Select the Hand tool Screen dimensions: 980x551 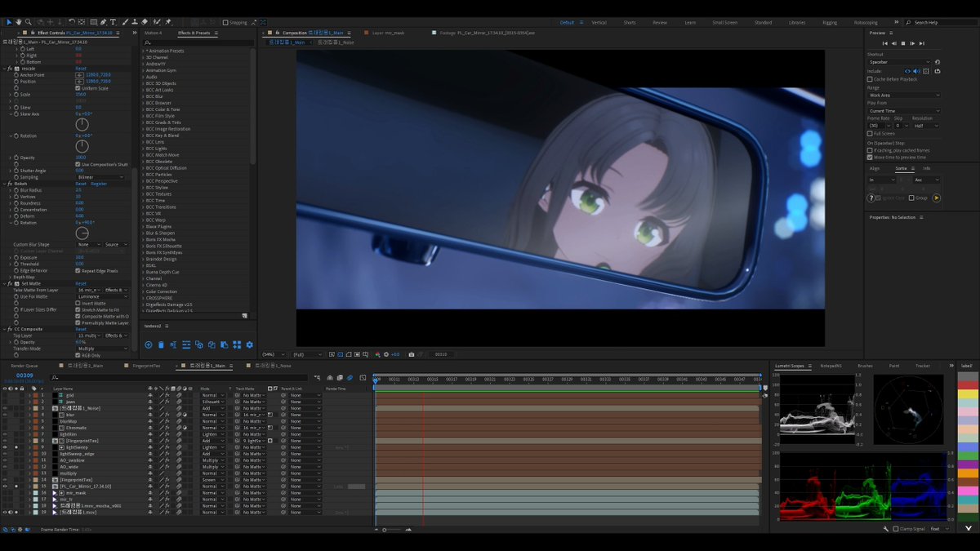tap(18, 22)
